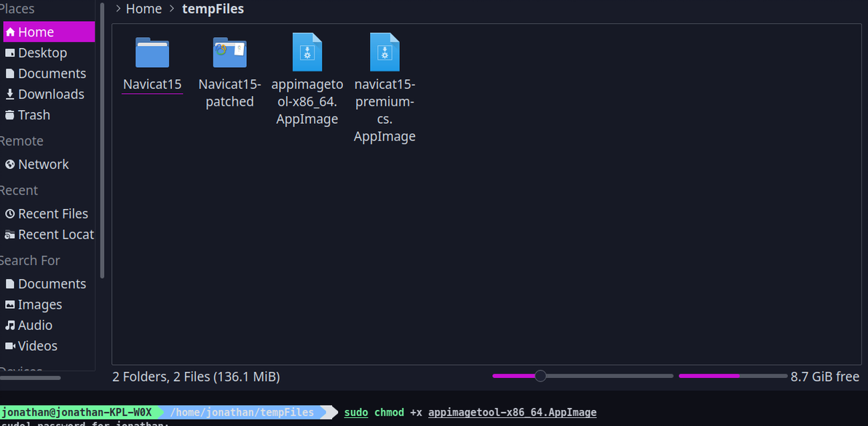Click the Places panel horizontal scrollbar
This screenshot has width=868, height=426.
pyautogui.click(x=31, y=378)
